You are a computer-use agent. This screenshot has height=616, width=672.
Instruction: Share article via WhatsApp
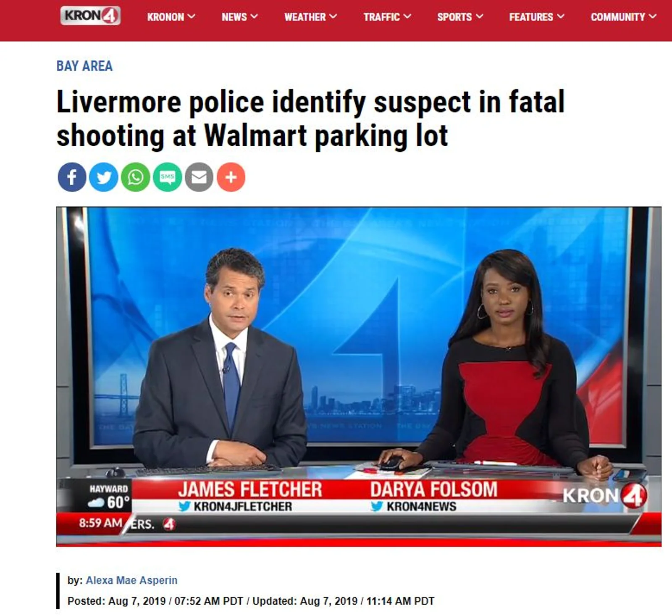click(x=136, y=177)
